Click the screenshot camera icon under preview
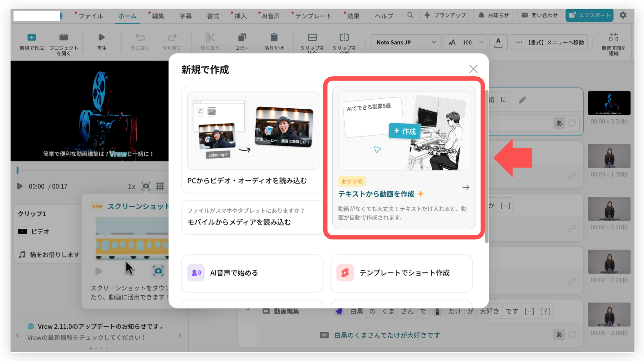Image resolution: width=644 pixels, height=361 pixels. point(146,186)
